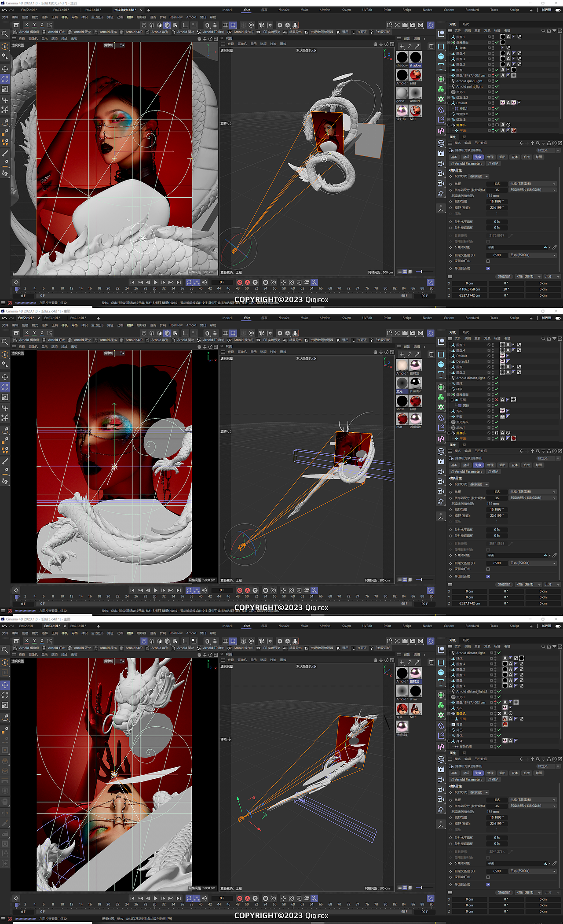Click 坐标 attribute tab in bottom window

(466, 773)
